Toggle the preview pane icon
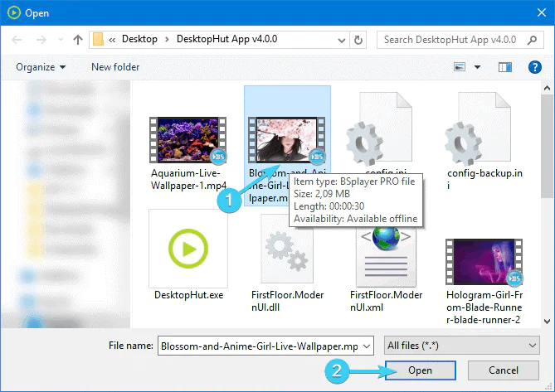 pos(504,66)
